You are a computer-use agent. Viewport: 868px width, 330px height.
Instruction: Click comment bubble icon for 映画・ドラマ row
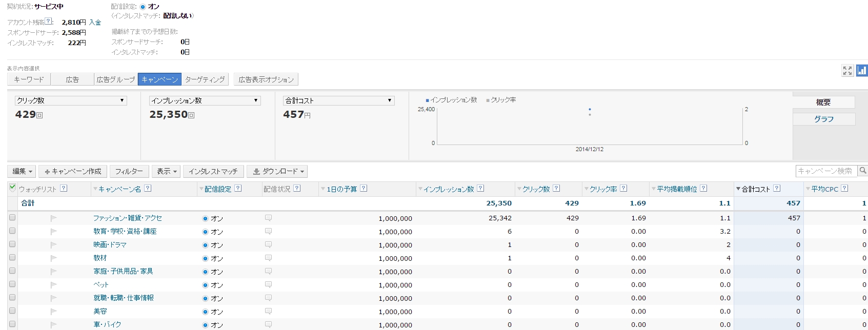(x=268, y=244)
